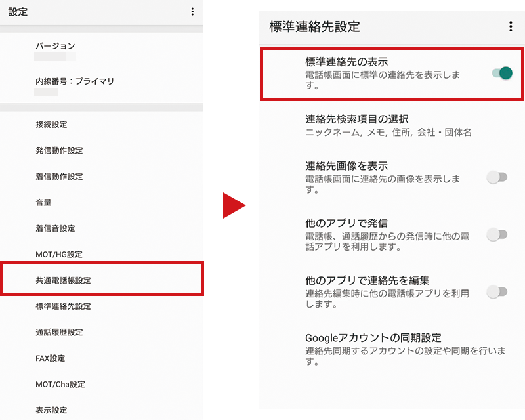Tap 電話帳画面に標準の連絡先を表示します description
This screenshot has width=525, height=420.
coord(383,79)
